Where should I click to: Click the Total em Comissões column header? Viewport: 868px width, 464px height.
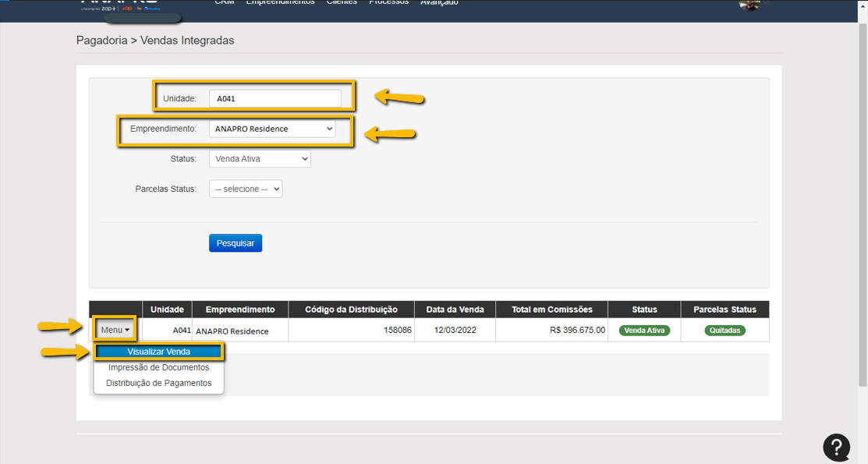(x=551, y=310)
